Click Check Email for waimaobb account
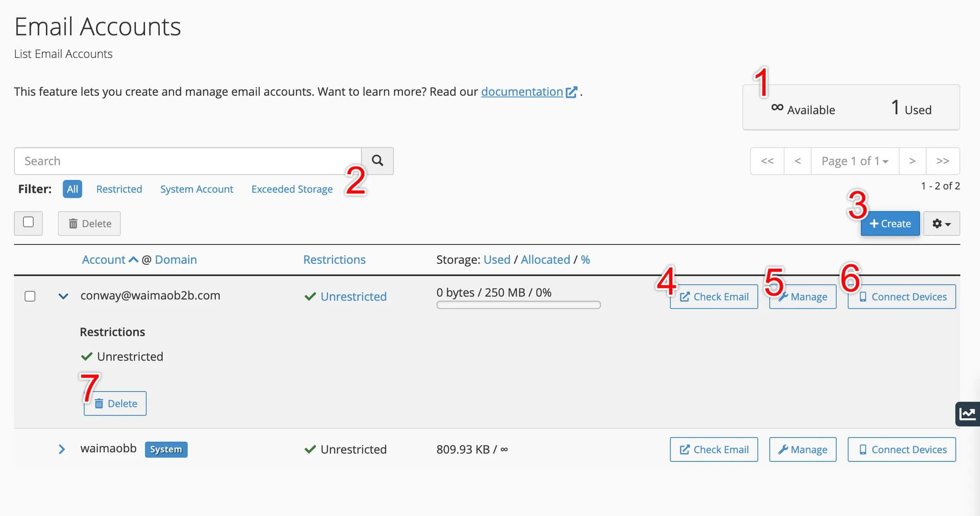The width and height of the screenshot is (980, 516). 713,449
